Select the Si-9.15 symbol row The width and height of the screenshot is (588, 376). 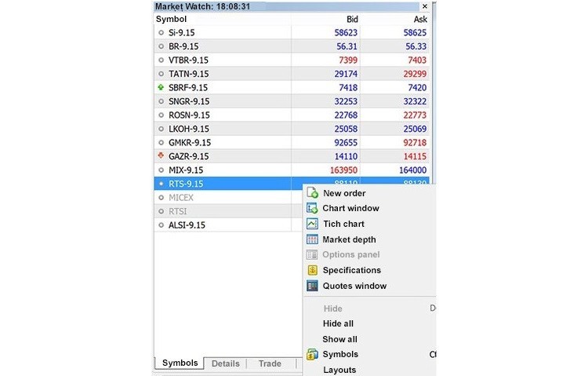tap(292, 33)
